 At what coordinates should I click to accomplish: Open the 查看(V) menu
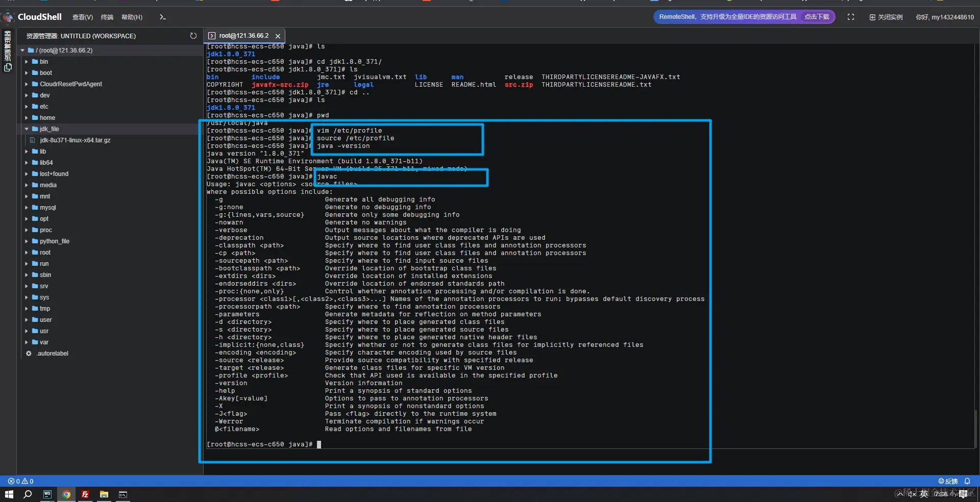(83, 17)
